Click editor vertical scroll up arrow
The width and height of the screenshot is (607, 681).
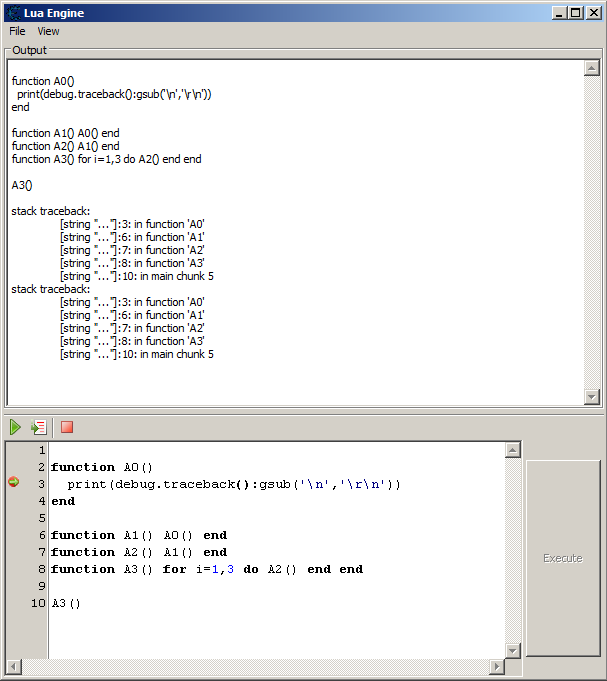point(513,450)
